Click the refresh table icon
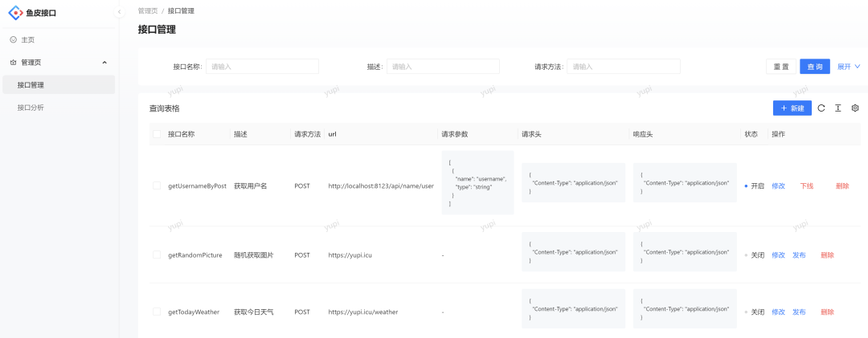Image resolution: width=868 pixels, height=338 pixels. click(x=821, y=108)
